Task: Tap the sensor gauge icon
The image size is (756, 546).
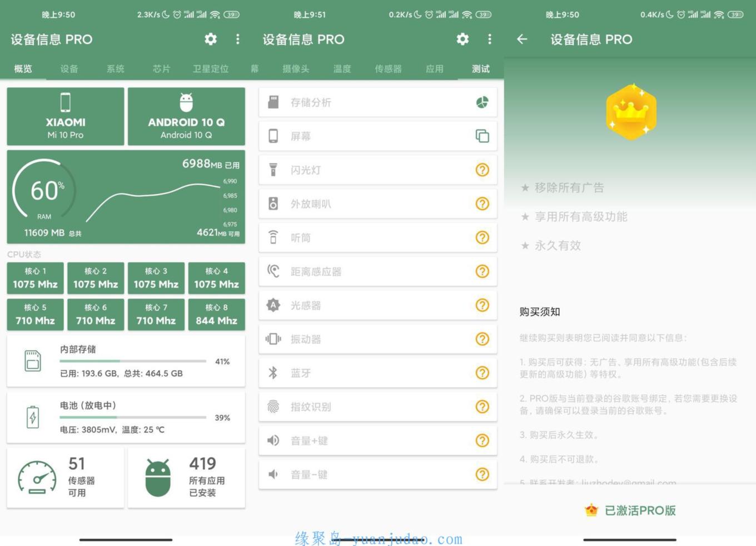Action: tap(37, 477)
